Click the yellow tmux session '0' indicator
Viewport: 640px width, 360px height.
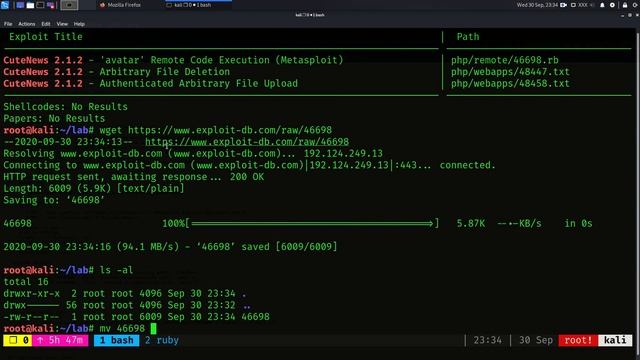point(18,340)
